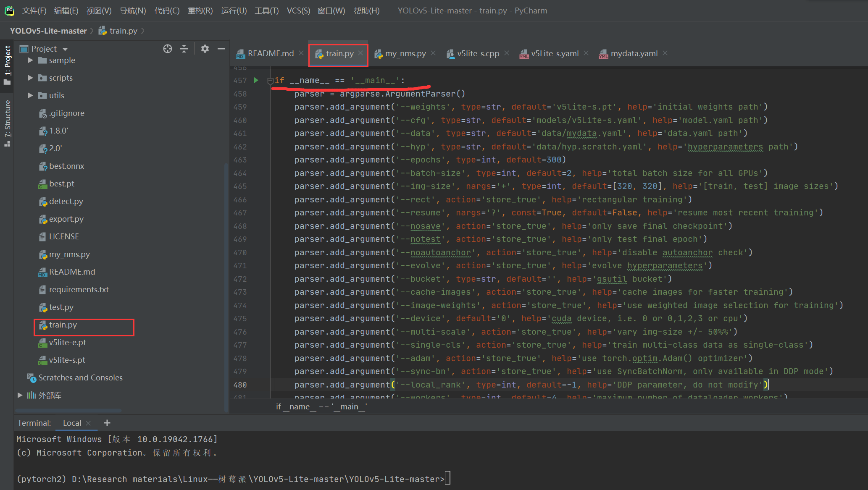
Task: Open the Z: Structure side tool window
Action: [7, 123]
